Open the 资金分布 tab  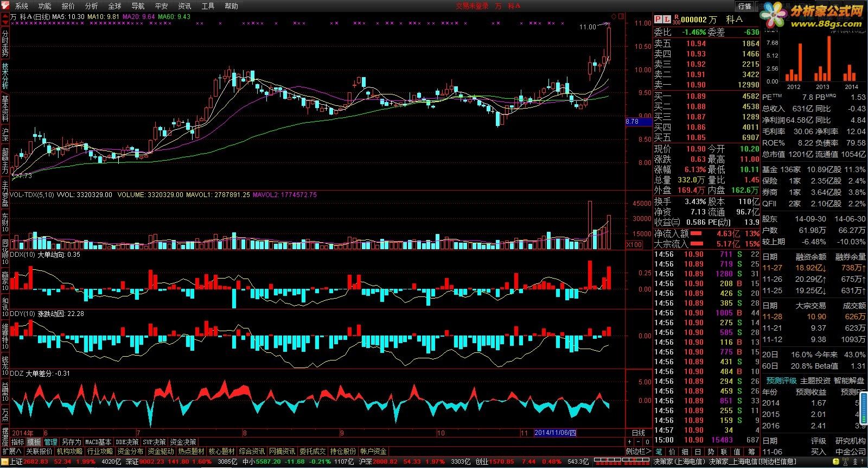pos(131,452)
